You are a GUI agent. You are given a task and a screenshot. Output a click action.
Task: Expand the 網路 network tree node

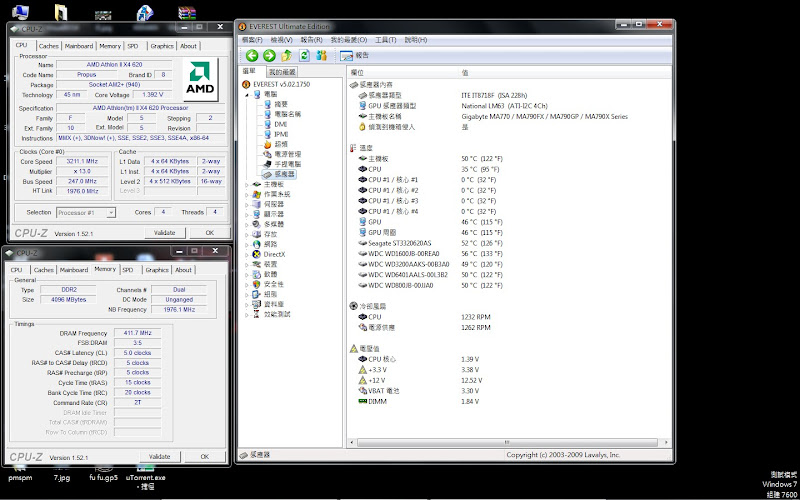point(247,244)
